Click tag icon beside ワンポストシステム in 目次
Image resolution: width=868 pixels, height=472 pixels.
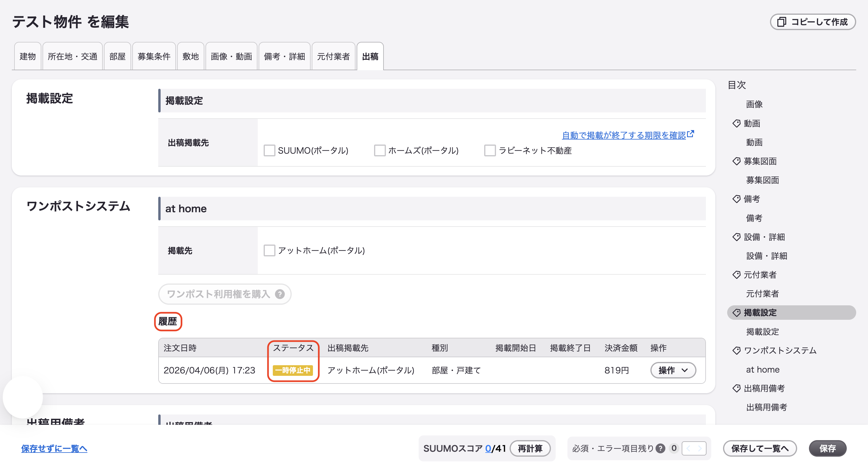736,350
